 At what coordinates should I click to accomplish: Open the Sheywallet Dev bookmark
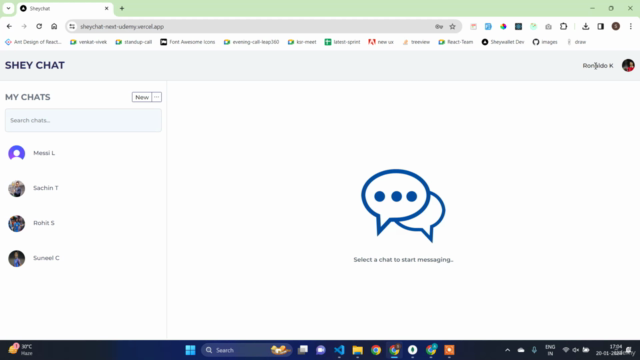tap(503, 42)
